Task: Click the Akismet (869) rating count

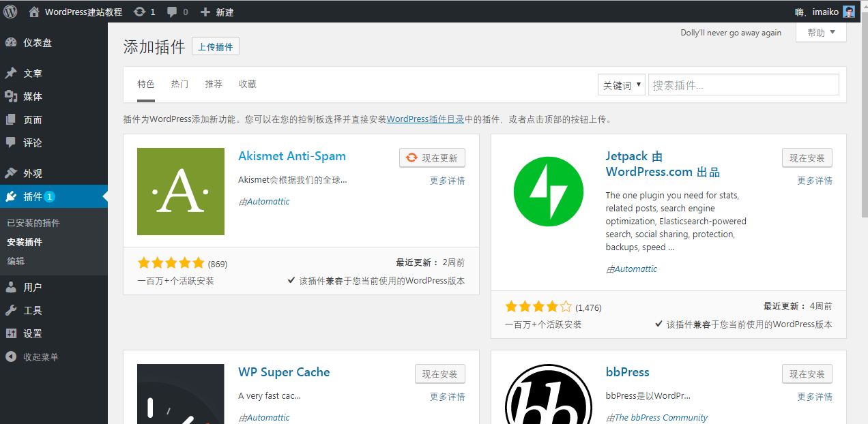Action: (218, 264)
